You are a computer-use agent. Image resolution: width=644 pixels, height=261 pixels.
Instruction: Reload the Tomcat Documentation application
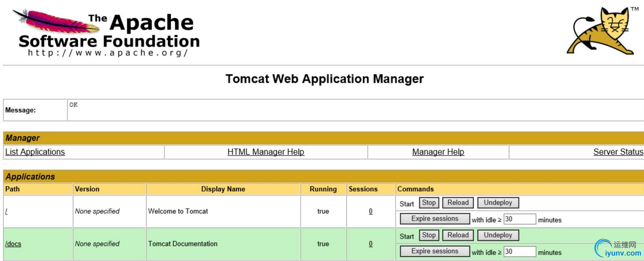click(458, 235)
